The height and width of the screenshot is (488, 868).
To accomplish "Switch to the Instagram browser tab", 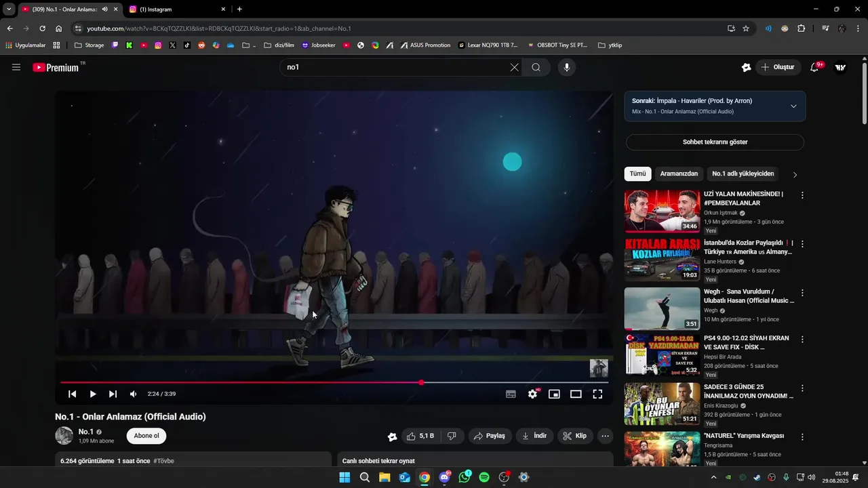I will pos(176,9).
